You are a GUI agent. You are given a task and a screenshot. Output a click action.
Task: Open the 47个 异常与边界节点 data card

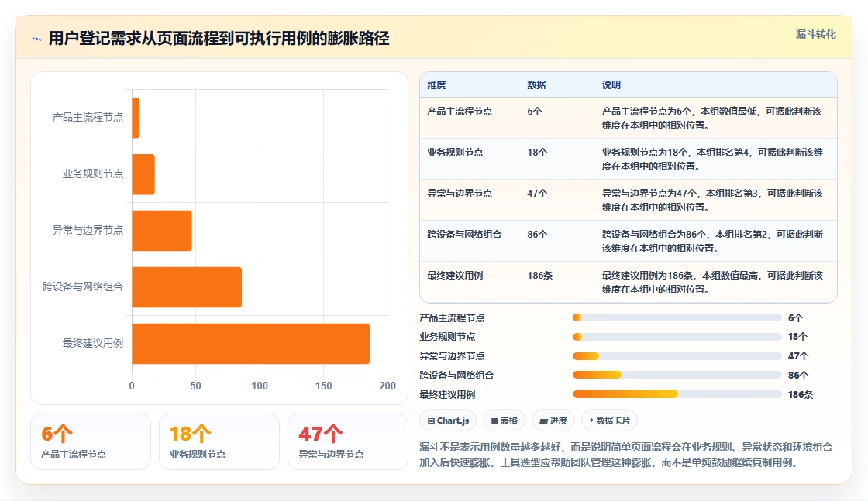[348, 441]
